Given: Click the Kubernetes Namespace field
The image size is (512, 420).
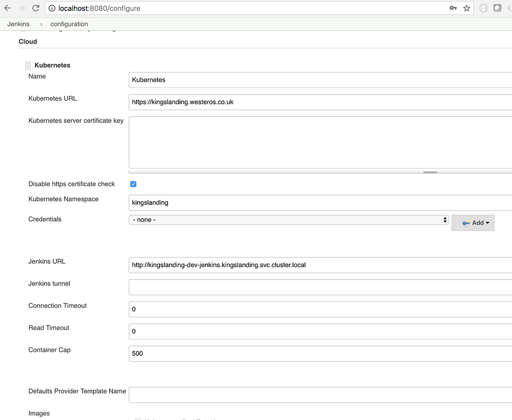Looking at the screenshot, I should (320, 203).
